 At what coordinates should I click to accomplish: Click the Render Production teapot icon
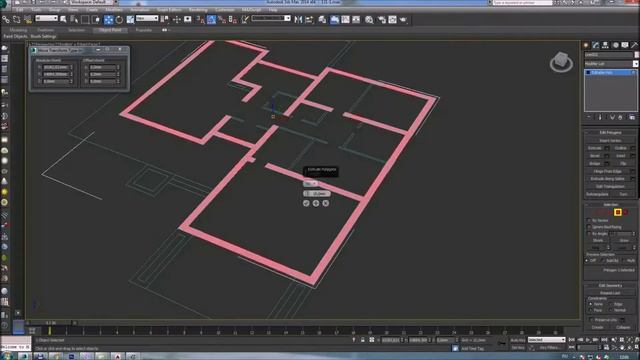403,19
